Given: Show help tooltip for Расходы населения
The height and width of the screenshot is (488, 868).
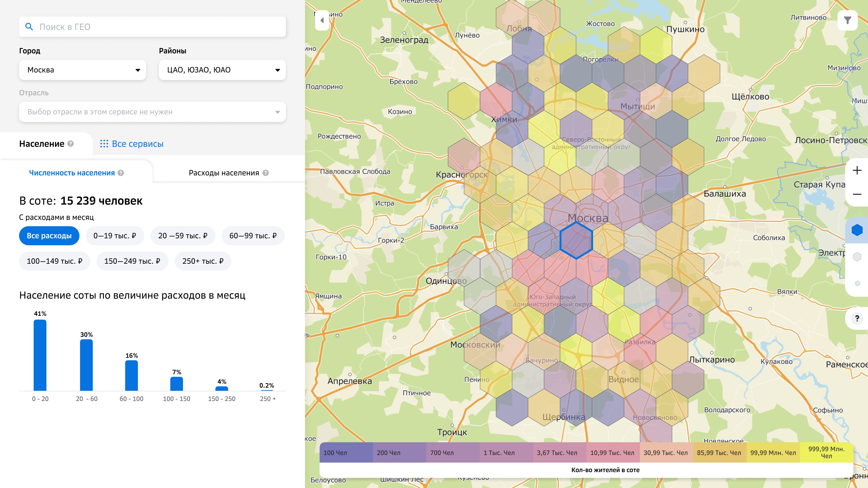Looking at the screenshot, I should pos(266,173).
